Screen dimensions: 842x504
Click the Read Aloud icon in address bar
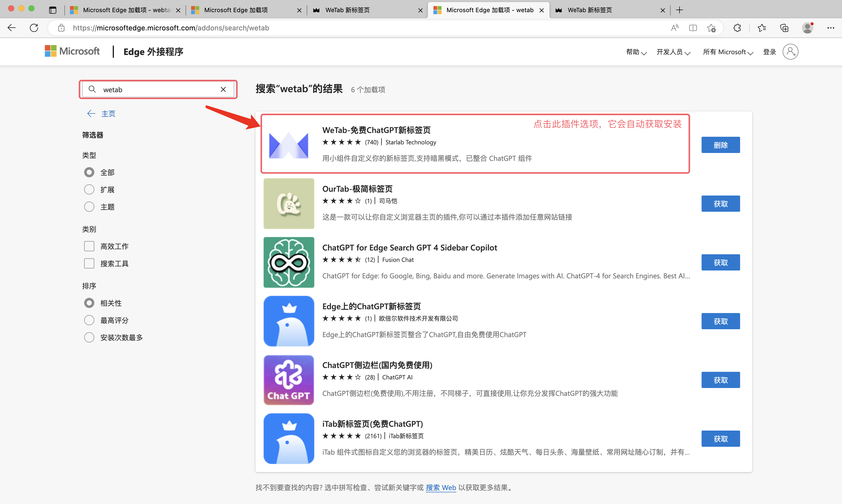(x=674, y=28)
